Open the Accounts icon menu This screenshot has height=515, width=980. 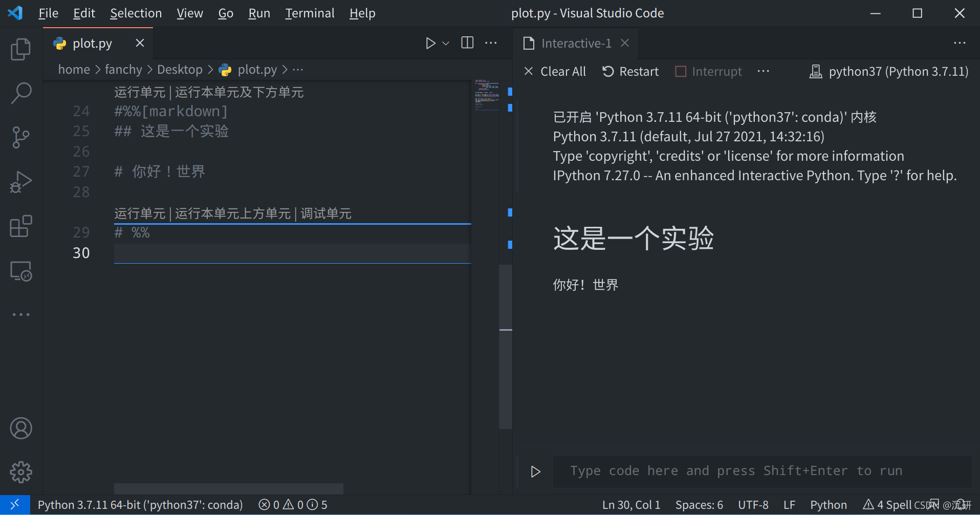20,428
